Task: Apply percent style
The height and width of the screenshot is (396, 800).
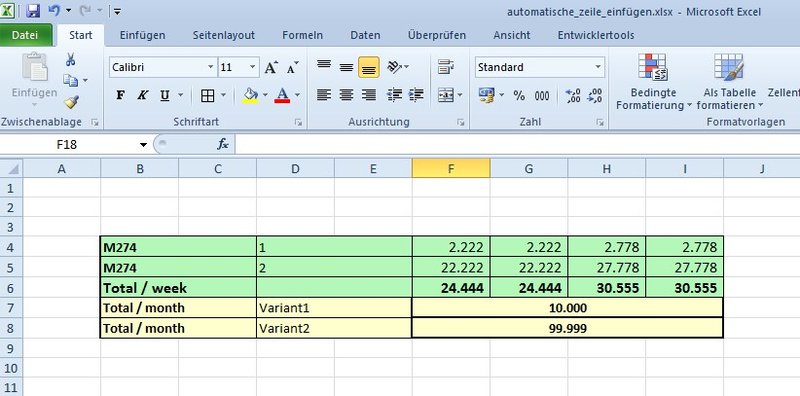Action: [519, 95]
